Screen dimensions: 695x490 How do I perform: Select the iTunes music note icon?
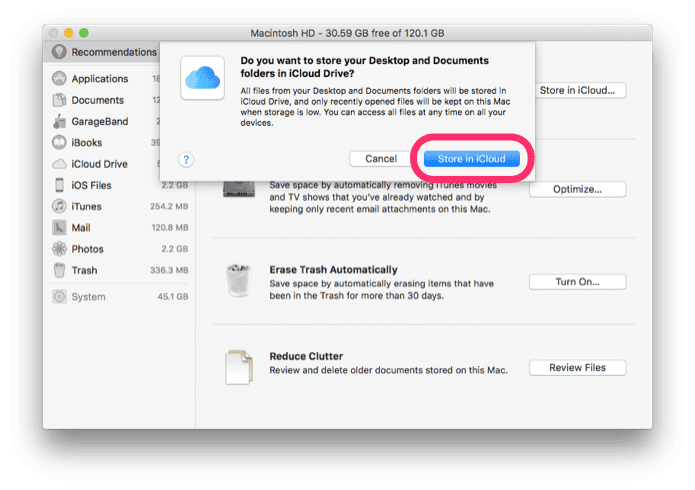tap(59, 206)
